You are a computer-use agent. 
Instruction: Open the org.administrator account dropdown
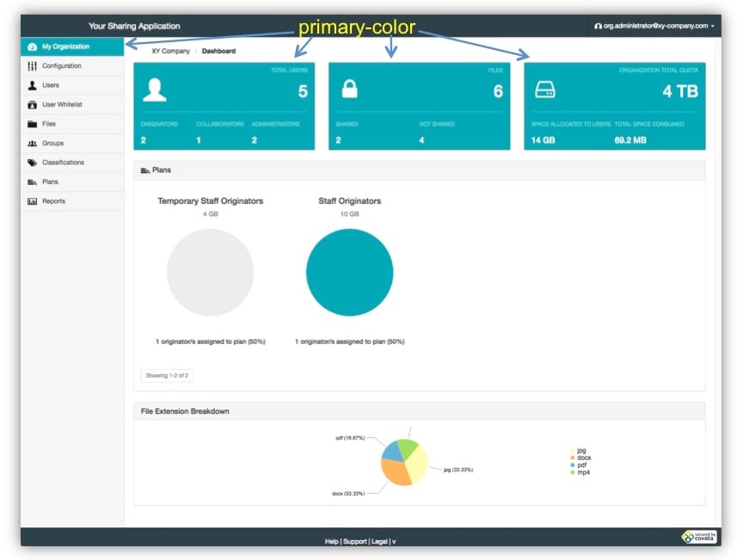tap(654, 26)
